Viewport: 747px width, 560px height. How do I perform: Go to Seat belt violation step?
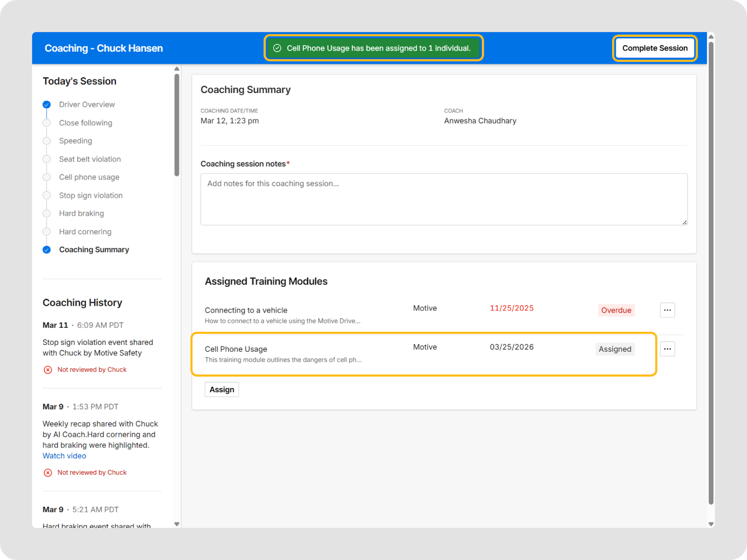pyautogui.click(x=90, y=159)
